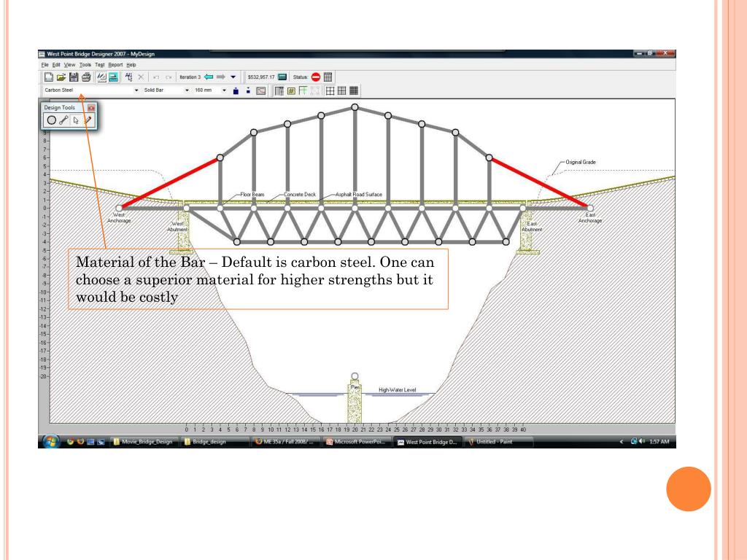The height and width of the screenshot is (560, 747).
Task: Open the Carbon Steel material dropdown
Action: 136,90
